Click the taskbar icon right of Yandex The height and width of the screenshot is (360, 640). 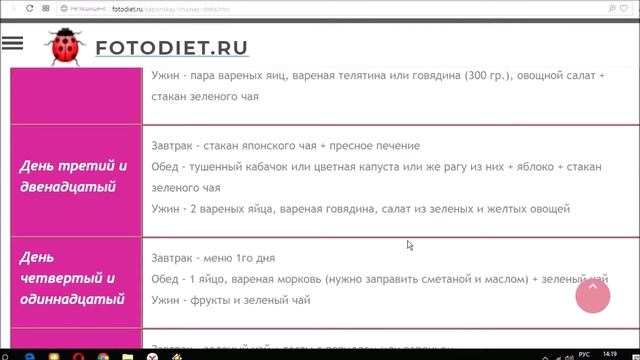[177, 356]
